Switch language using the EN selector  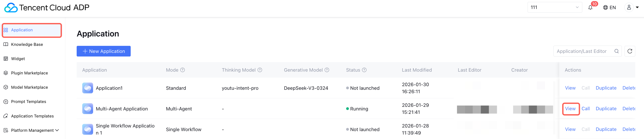[x=609, y=7]
